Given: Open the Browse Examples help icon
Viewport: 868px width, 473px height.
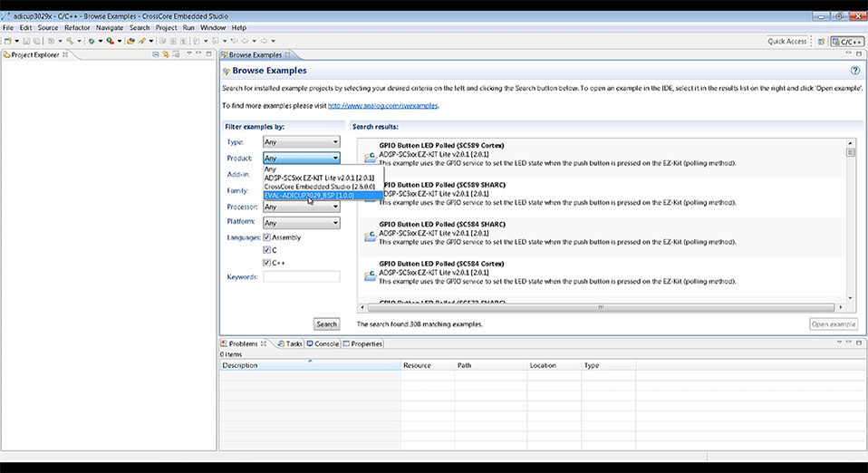Looking at the screenshot, I should click(x=855, y=71).
